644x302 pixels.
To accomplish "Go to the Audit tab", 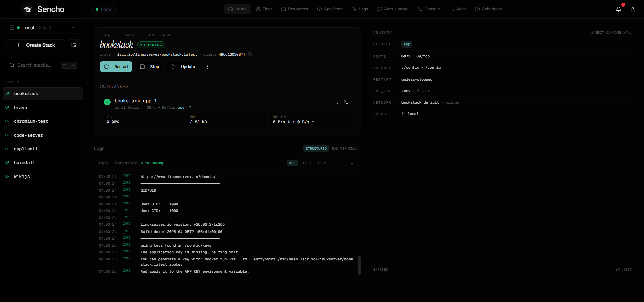I will tap(458, 9).
